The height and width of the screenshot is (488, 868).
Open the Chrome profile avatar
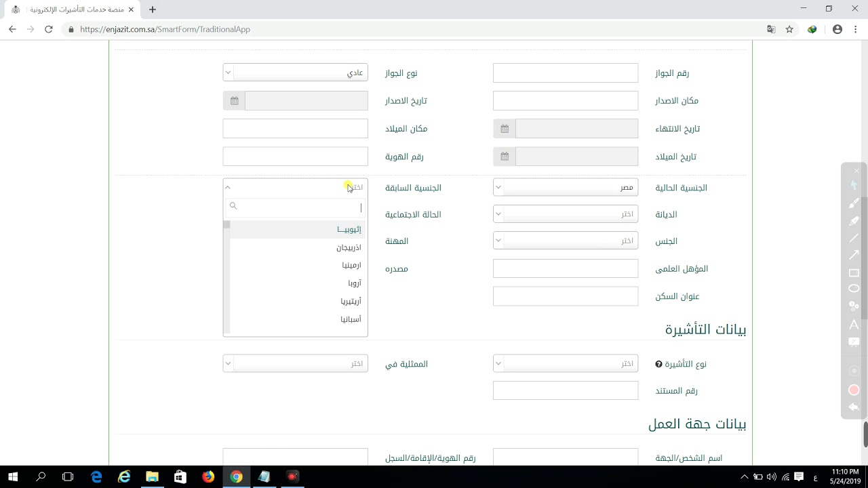(x=837, y=29)
